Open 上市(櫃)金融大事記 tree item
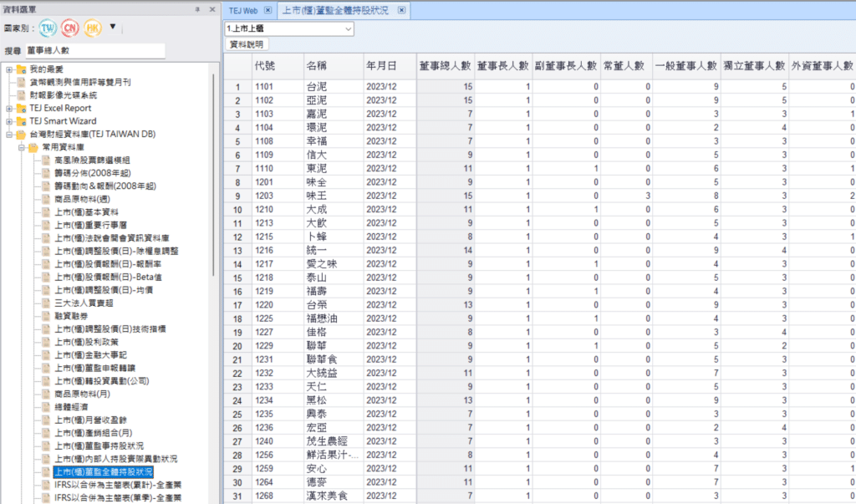Screen dimensions: 856x504 tap(90, 355)
